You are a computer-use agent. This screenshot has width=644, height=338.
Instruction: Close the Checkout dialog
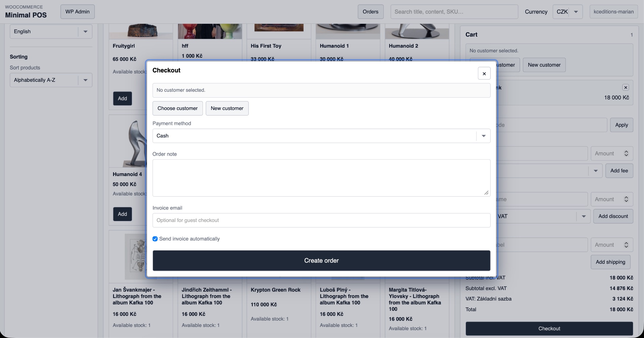point(484,73)
